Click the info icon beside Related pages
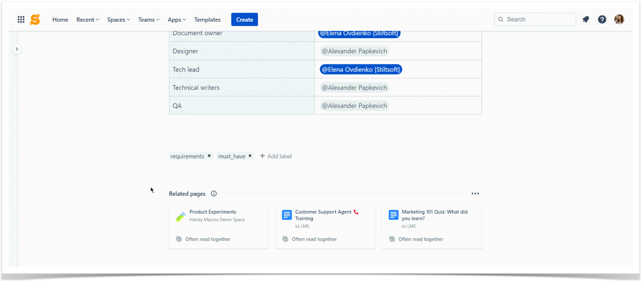Screen dimensions: 644x283 pos(213,193)
